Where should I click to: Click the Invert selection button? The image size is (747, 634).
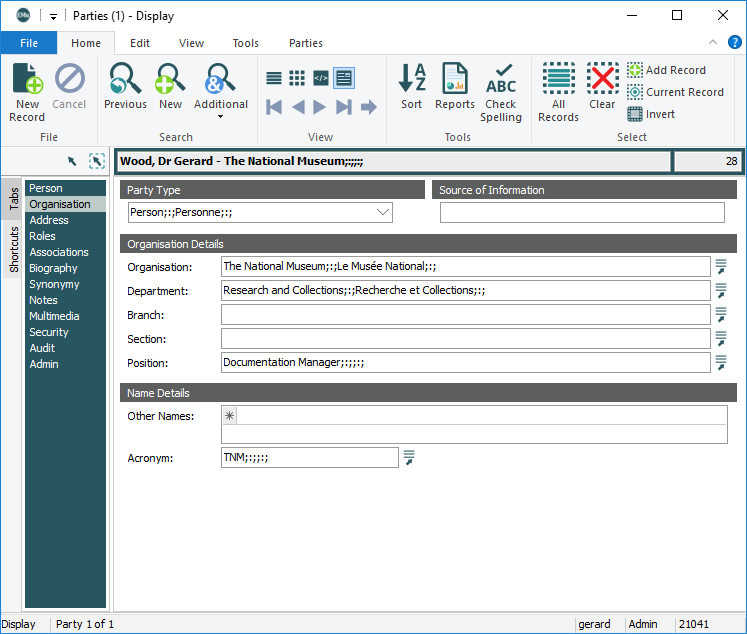[650, 114]
